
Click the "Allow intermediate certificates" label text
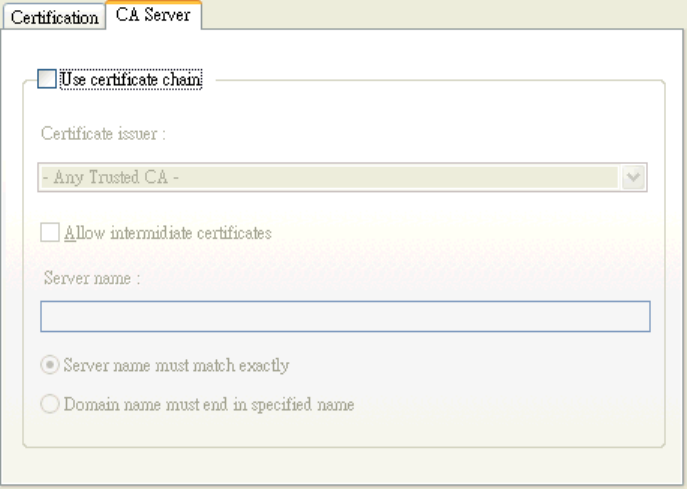click(167, 232)
